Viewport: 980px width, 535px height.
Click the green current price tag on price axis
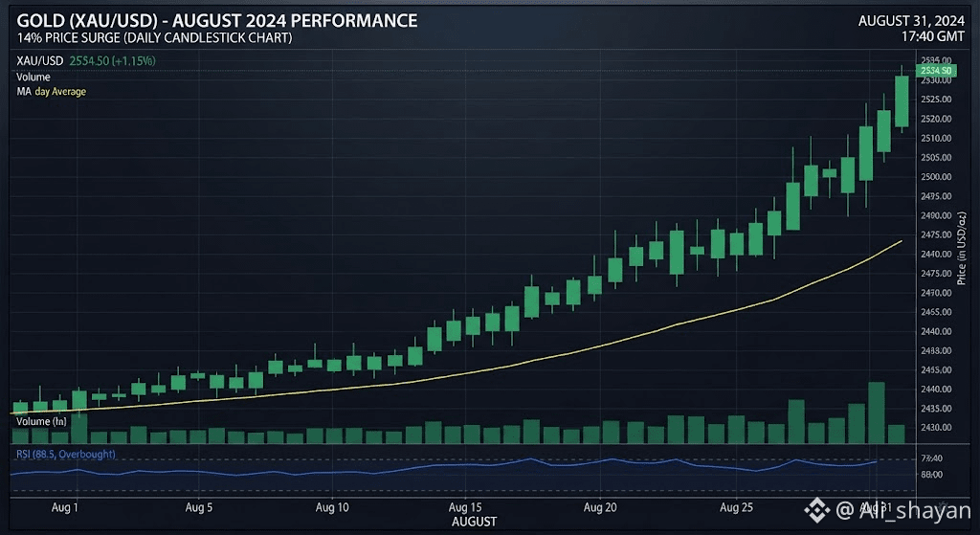click(x=935, y=71)
